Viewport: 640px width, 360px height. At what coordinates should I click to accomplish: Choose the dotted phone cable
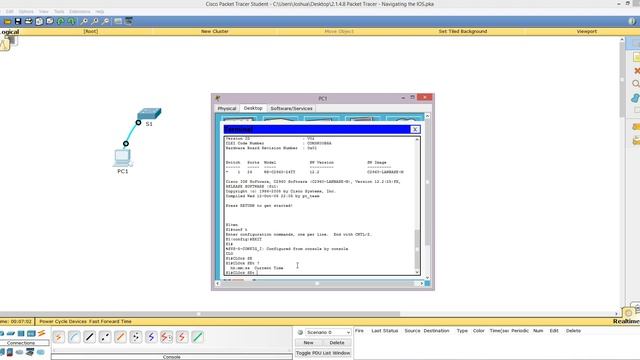point(136,337)
